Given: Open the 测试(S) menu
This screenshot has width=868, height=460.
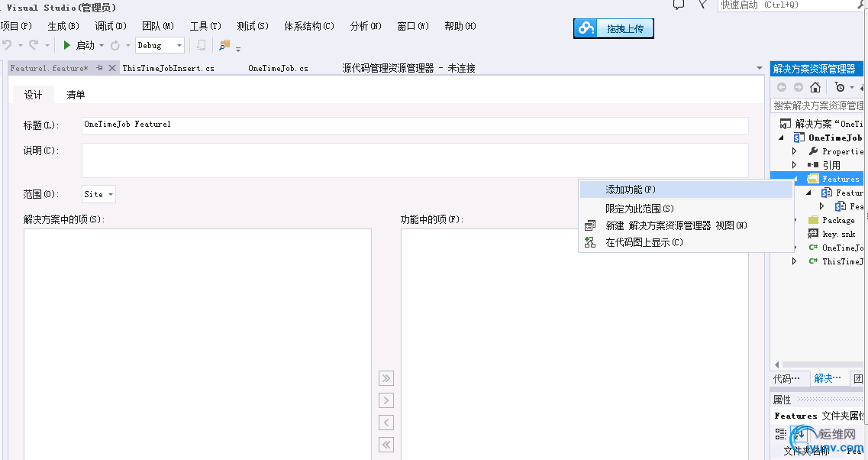Looking at the screenshot, I should [253, 26].
